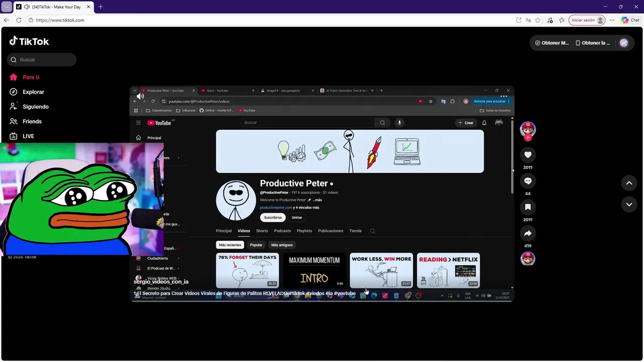This screenshot has height=362, width=644.
Task: Follow the author with the red plus
Action: tap(528, 138)
